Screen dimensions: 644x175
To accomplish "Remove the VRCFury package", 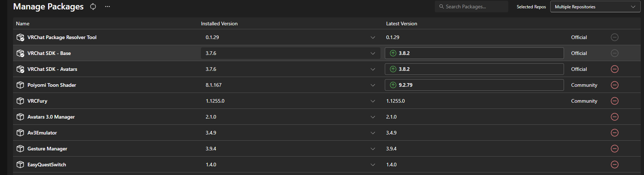I will tap(614, 101).
